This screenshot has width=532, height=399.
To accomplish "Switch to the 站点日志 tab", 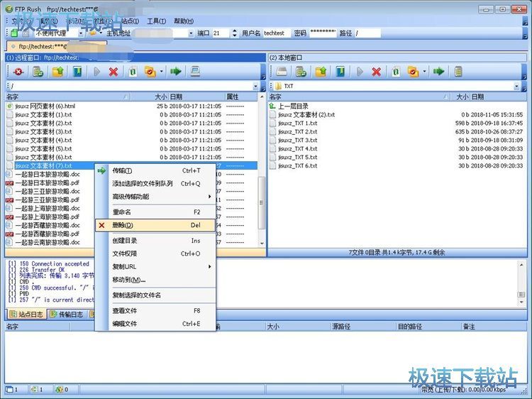I will (x=26, y=315).
